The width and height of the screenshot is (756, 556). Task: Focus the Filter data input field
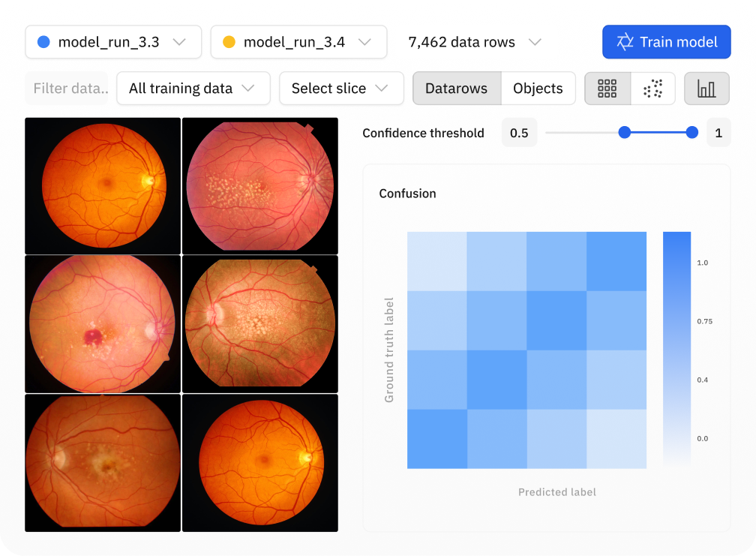tap(70, 89)
